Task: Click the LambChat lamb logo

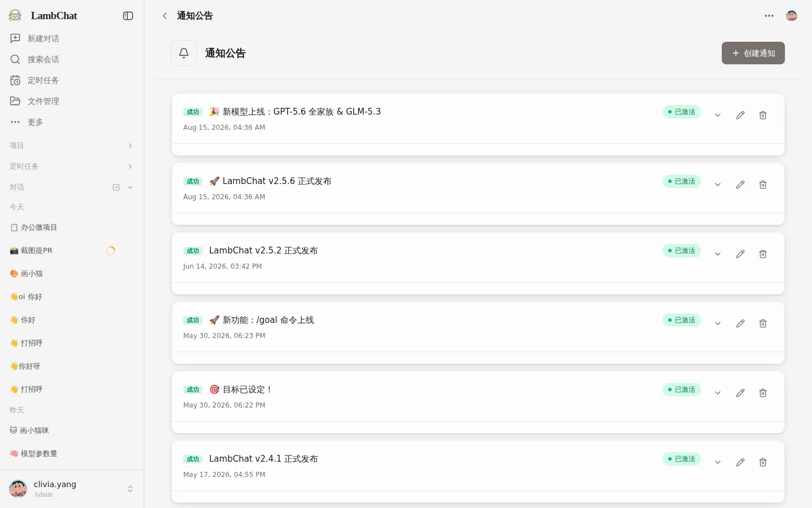Action: click(x=15, y=16)
